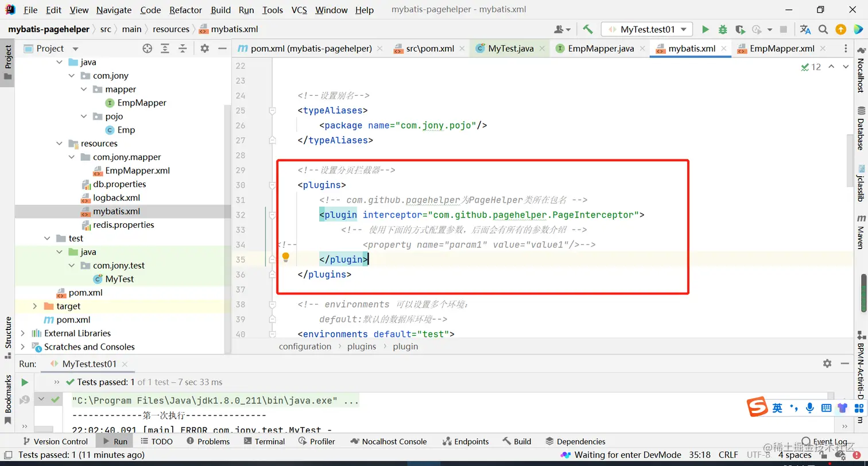Open the Problems tool window
Image resolution: width=868 pixels, height=466 pixels.
coord(208,441)
